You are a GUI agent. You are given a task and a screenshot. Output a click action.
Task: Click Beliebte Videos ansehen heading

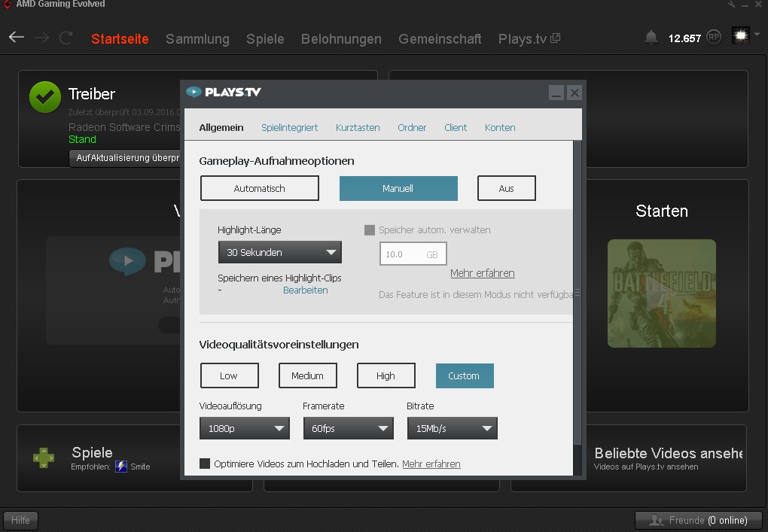(x=669, y=453)
